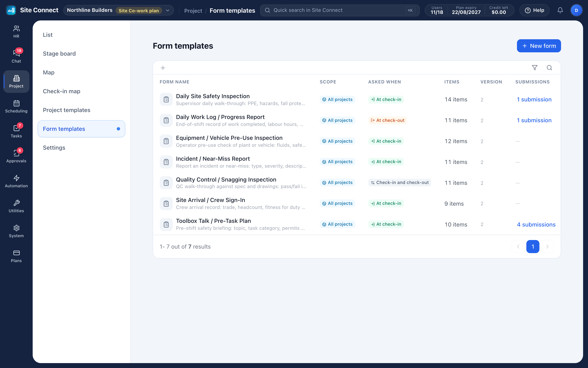Image resolution: width=588 pixels, height=368 pixels.
Task: Open the Help button
Action: coord(534,10)
